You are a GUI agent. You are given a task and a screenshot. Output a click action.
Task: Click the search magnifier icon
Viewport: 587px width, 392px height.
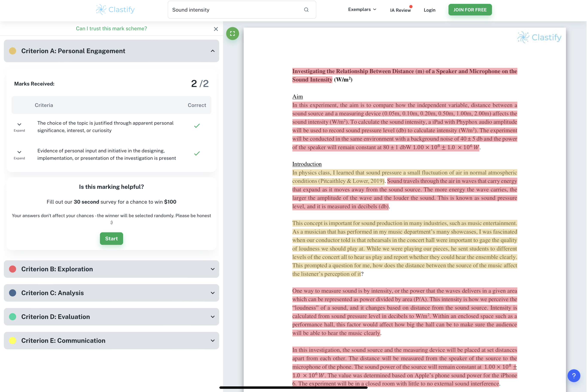(306, 10)
